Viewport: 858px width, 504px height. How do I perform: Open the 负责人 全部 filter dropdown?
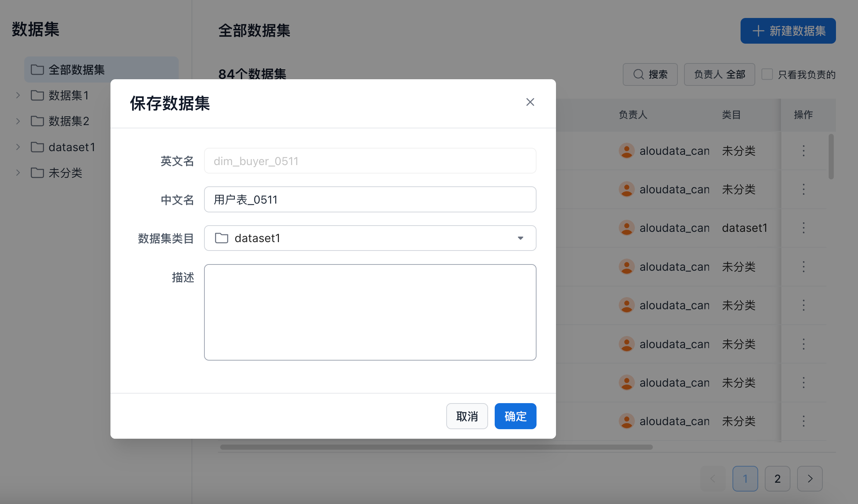tap(719, 74)
